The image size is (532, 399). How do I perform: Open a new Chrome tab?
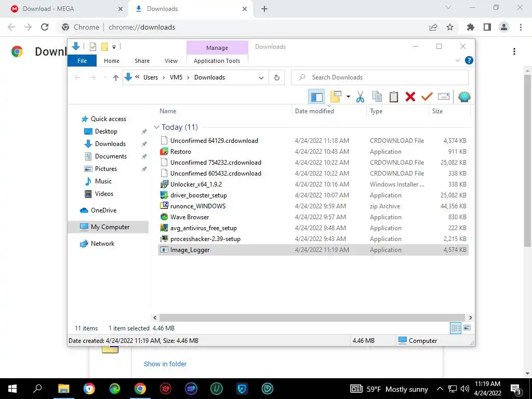point(264,9)
